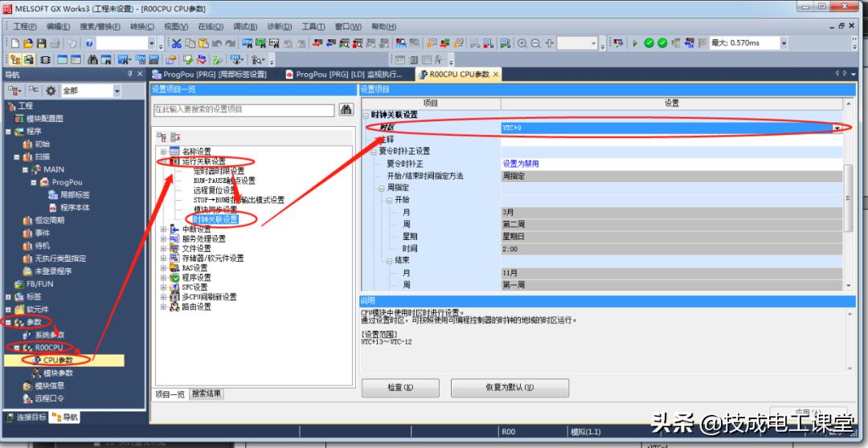
Task: Click the 检查(K) button
Action: pyautogui.click(x=400, y=388)
